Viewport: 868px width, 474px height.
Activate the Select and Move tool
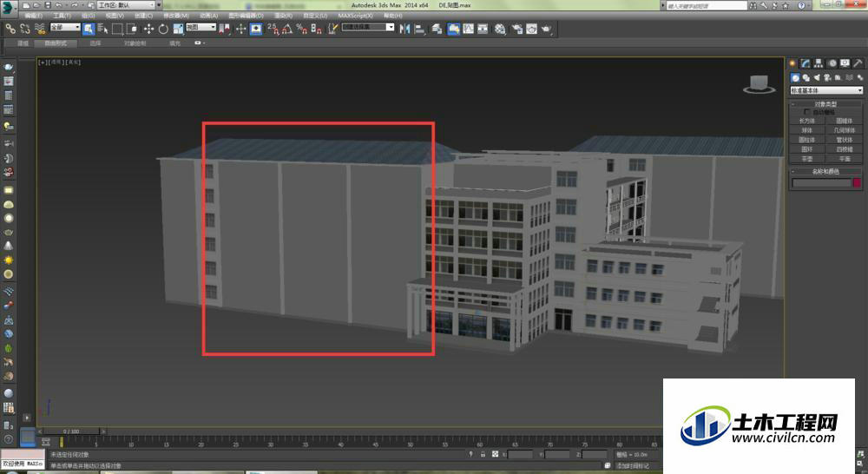(x=148, y=29)
